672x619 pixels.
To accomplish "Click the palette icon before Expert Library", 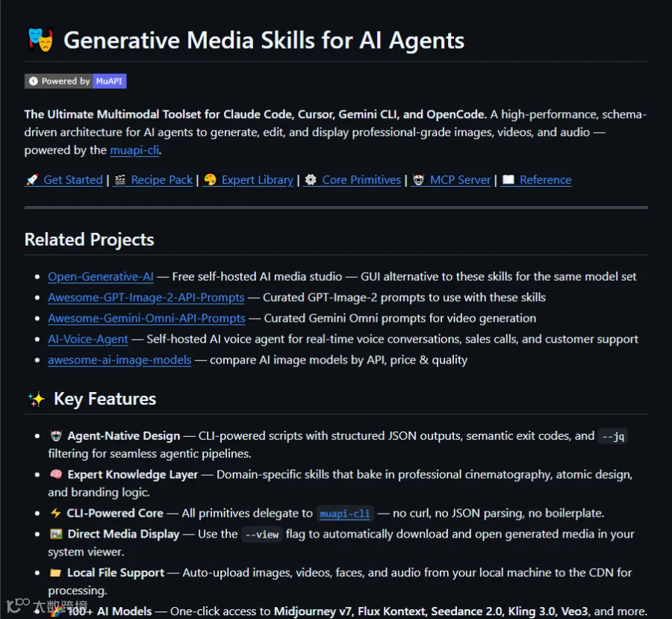I will [210, 180].
